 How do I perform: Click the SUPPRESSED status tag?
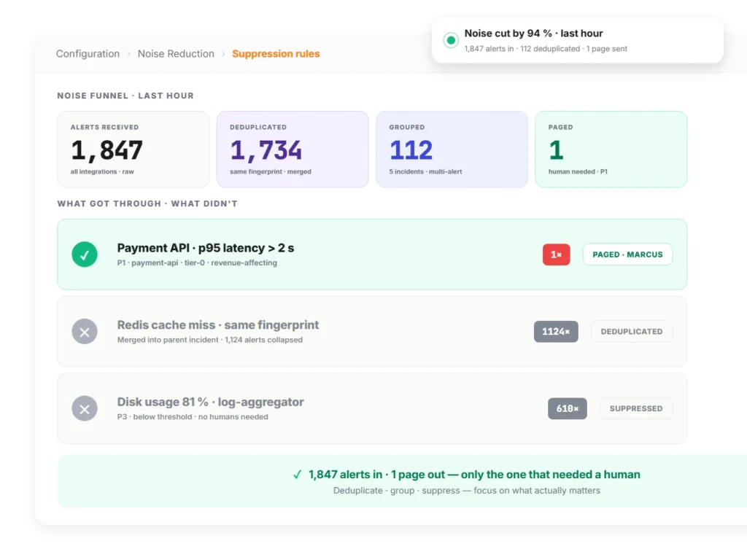click(x=635, y=408)
